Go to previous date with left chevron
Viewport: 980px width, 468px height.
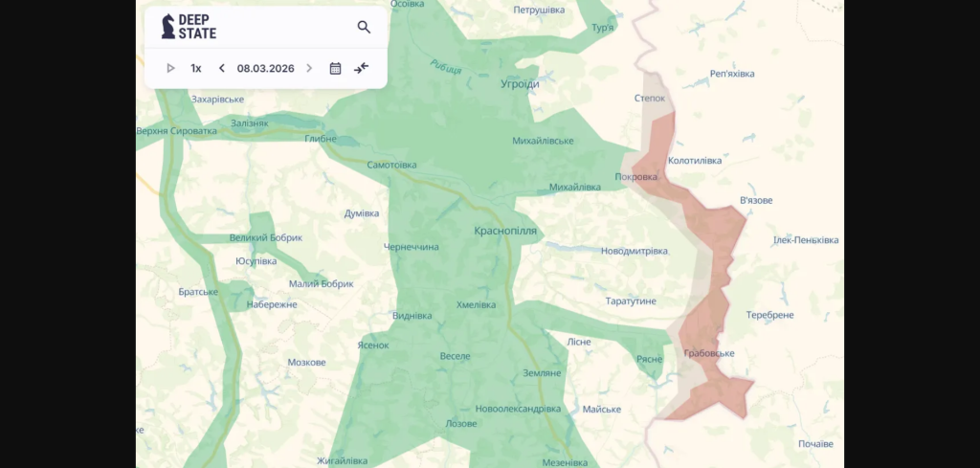click(x=222, y=68)
